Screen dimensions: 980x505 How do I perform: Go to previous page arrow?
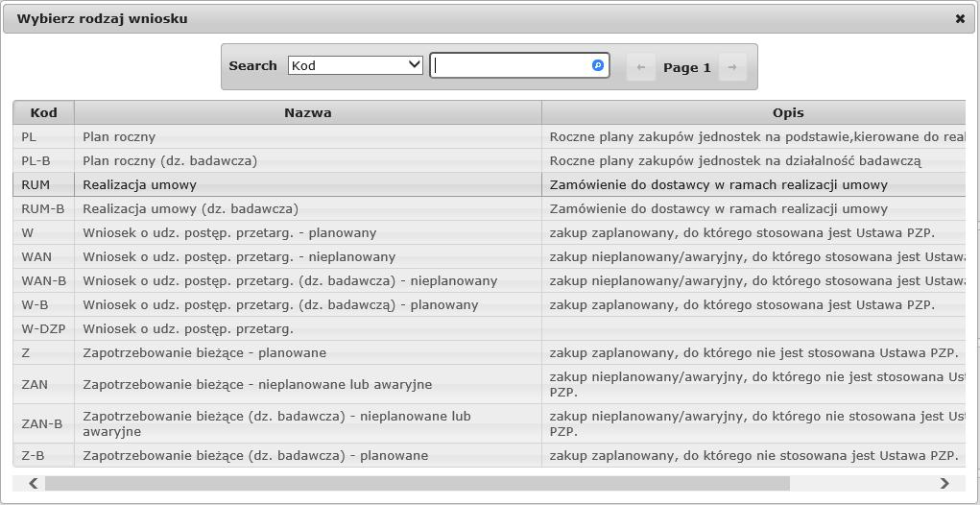pos(640,67)
